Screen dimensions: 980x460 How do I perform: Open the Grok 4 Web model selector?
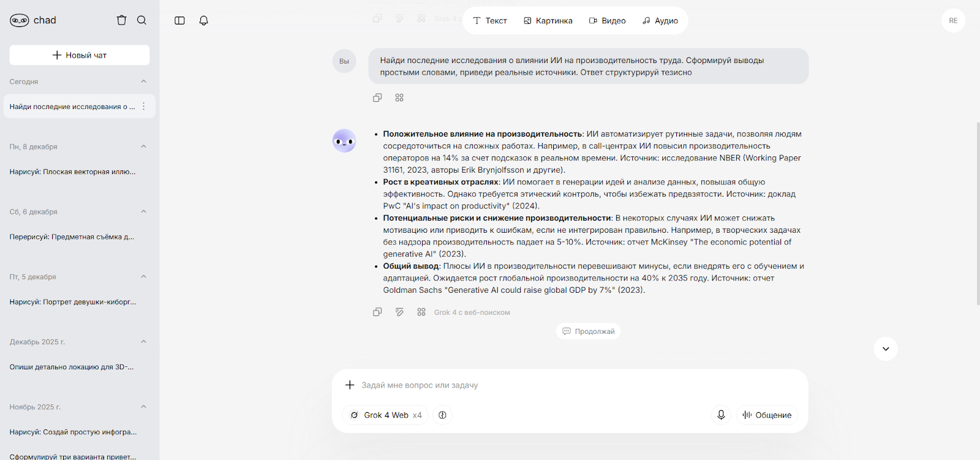pos(385,415)
